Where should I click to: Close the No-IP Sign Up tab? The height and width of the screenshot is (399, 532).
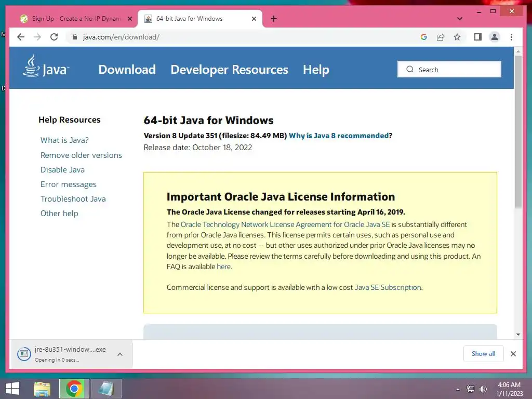pos(129,19)
